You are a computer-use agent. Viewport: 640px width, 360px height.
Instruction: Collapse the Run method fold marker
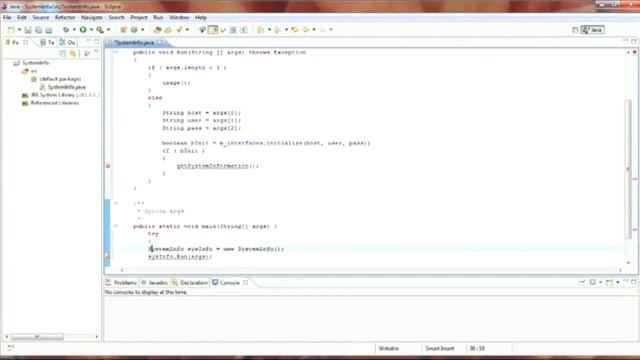click(116, 52)
